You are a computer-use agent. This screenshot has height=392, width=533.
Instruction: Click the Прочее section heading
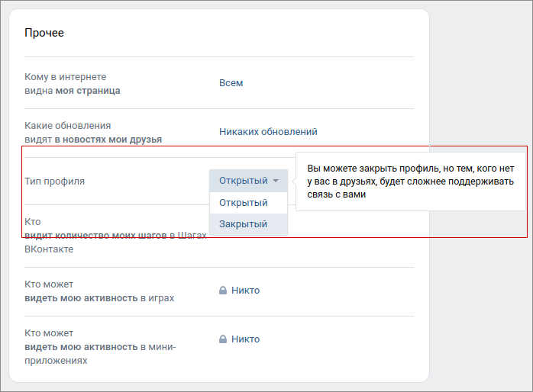pyautogui.click(x=44, y=33)
